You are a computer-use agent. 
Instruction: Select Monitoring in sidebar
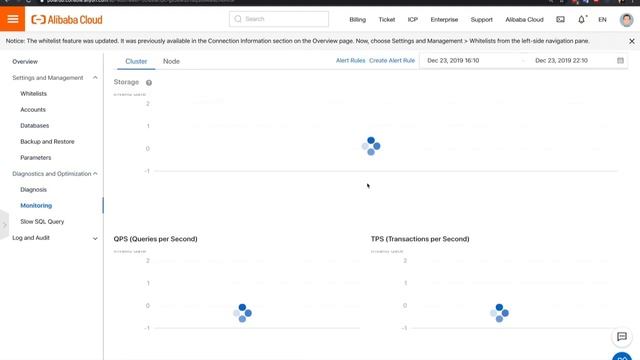click(x=36, y=205)
